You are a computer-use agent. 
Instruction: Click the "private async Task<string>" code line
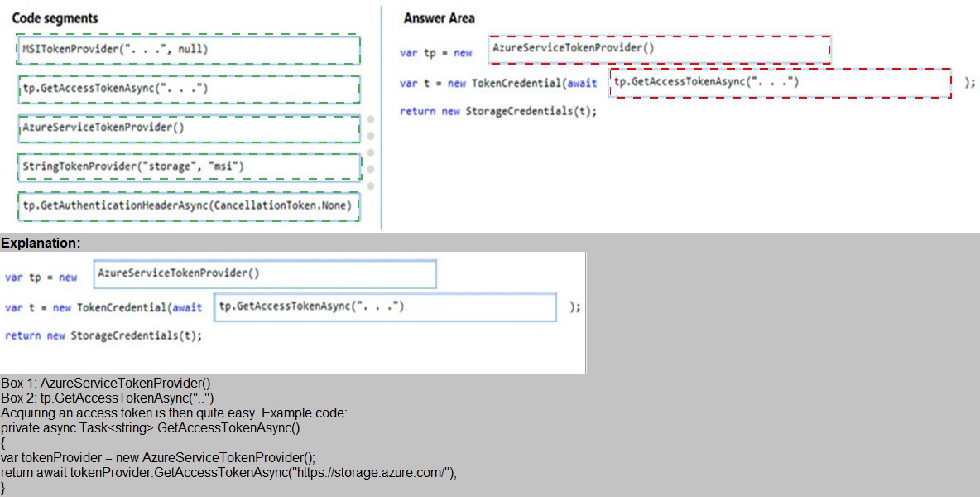pos(151,428)
